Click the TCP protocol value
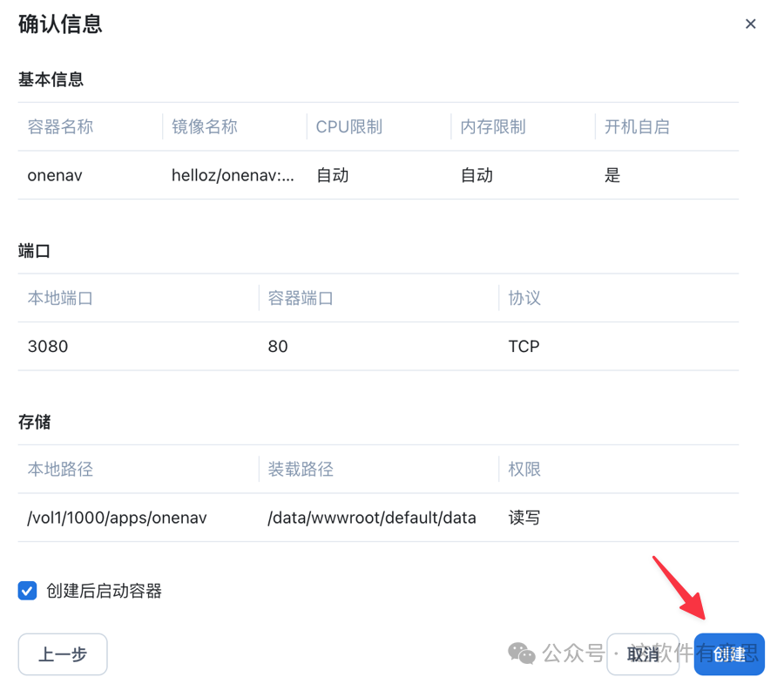 pyautogui.click(x=524, y=347)
